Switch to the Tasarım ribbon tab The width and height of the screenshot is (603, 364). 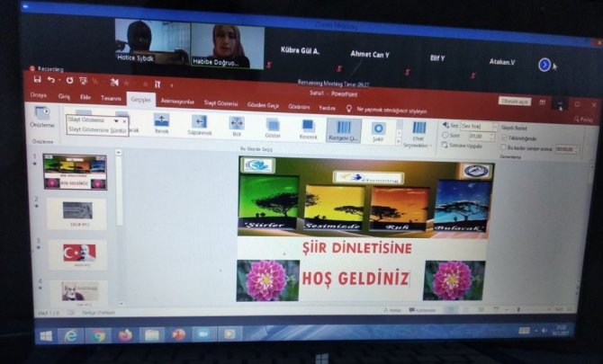(x=111, y=97)
